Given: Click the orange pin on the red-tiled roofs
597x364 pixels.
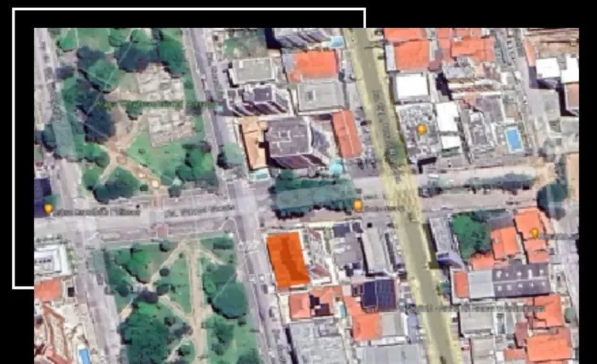Looking at the screenshot, I should coord(535,233).
